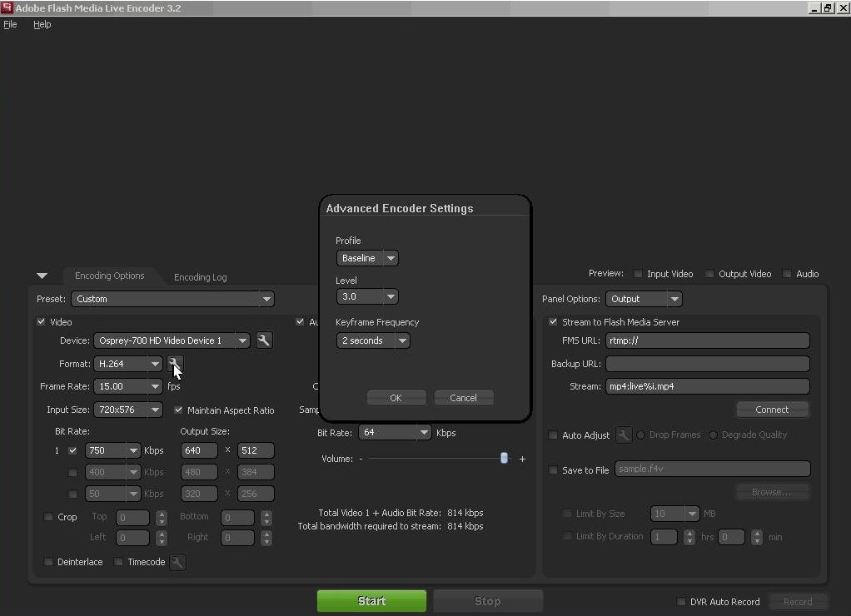The height and width of the screenshot is (616, 851).
Task: Open the video Device dropdown
Action: click(172, 340)
